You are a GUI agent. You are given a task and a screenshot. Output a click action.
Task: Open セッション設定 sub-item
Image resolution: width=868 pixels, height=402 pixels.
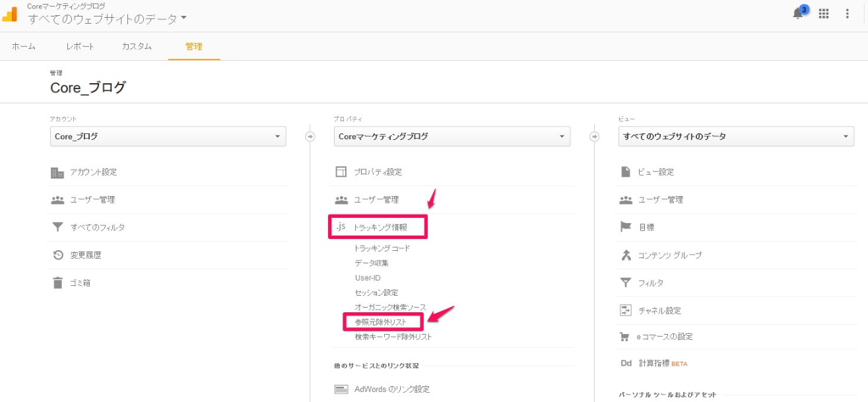[x=376, y=293]
